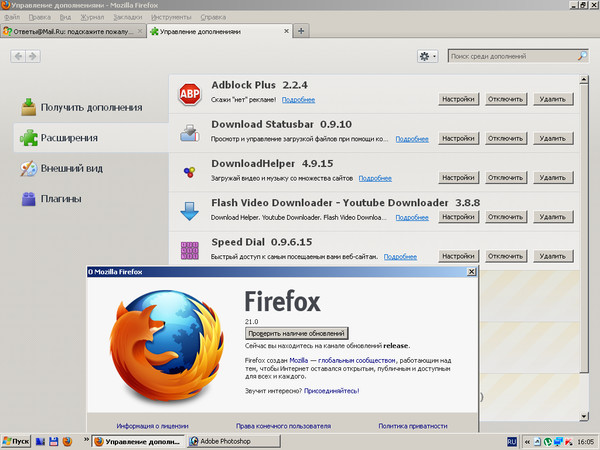Click the scrollbar up arrow in extensions list

(584, 80)
